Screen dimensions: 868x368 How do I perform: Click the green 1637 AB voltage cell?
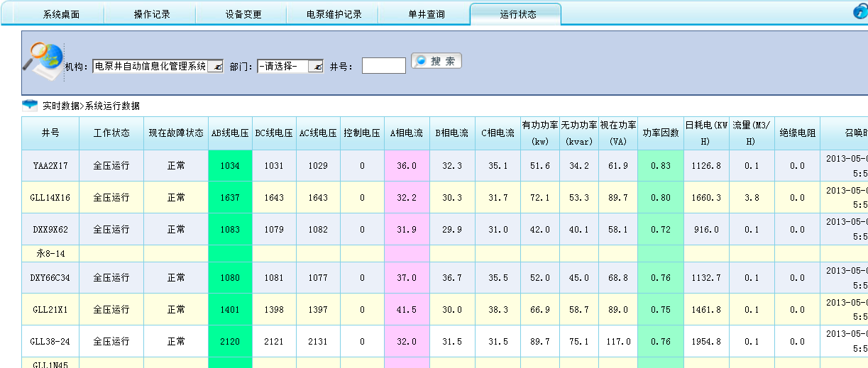click(230, 198)
